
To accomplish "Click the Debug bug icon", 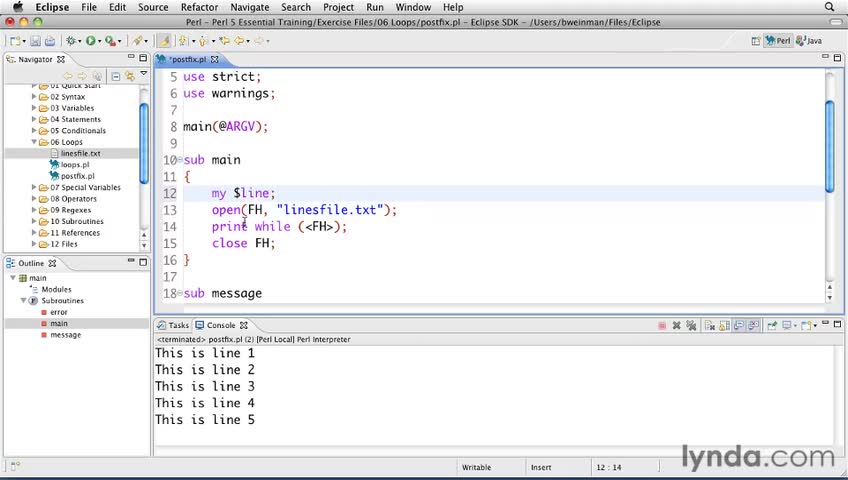I will click(x=71, y=41).
